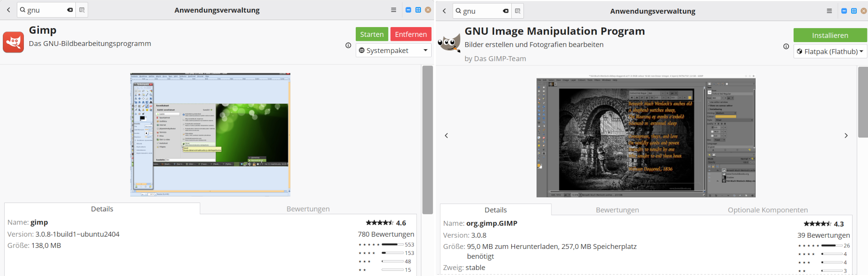
Task: Open Flatpak (Flathub) source dropdown
Action: (831, 51)
